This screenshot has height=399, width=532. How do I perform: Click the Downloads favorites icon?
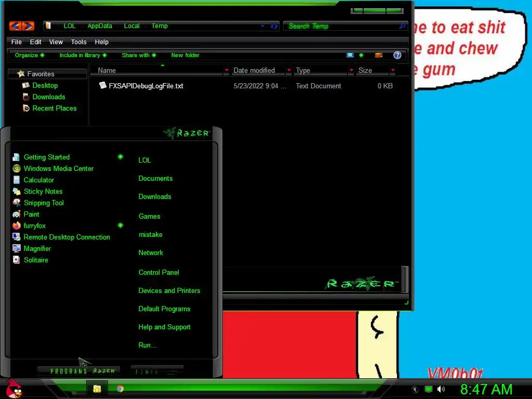tap(26, 97)
